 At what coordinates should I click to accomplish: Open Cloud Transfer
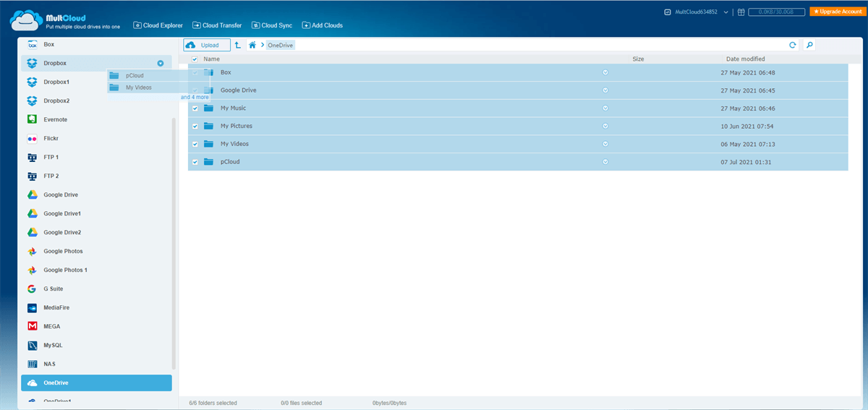(218, 25)
